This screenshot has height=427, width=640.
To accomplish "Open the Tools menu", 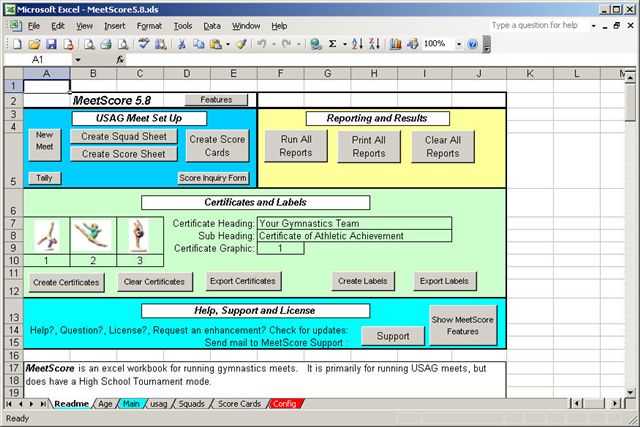I will (182, 26).
